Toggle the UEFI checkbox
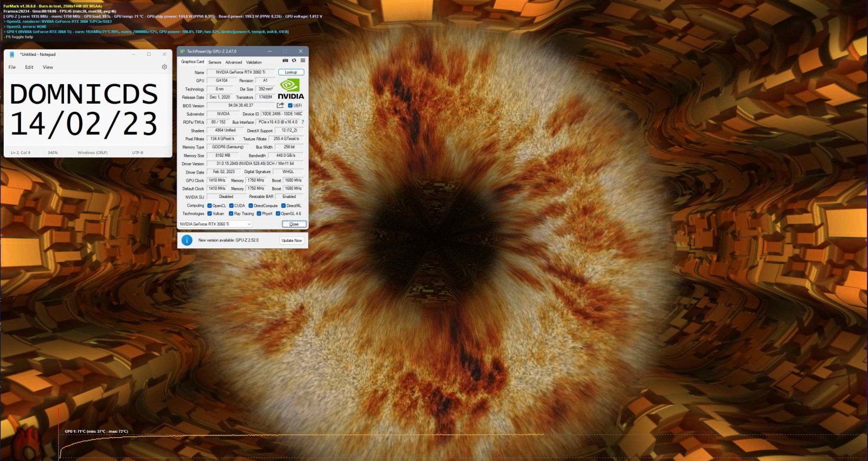This screenshot has width=868, height=461. coord(290,106)
